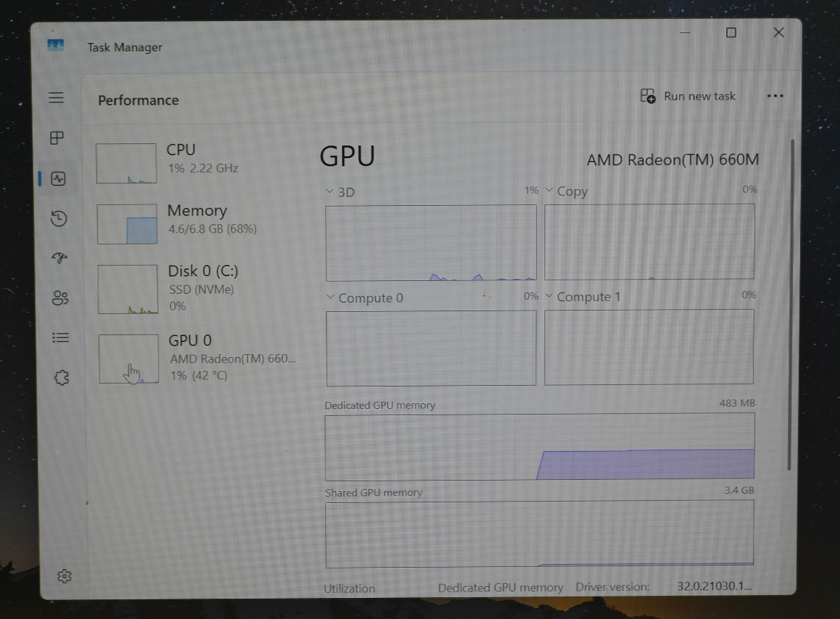Open Details page list icon
840x619 pixels.
coord(60,338)
